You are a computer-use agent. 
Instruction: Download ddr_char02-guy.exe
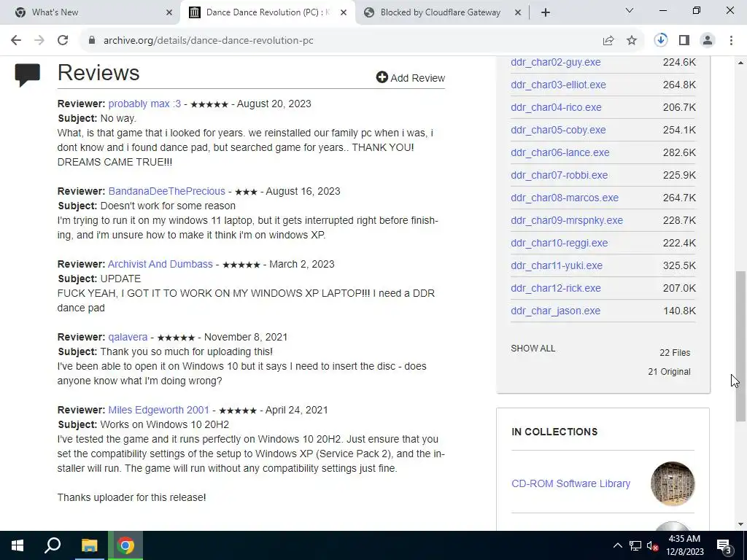555,62
